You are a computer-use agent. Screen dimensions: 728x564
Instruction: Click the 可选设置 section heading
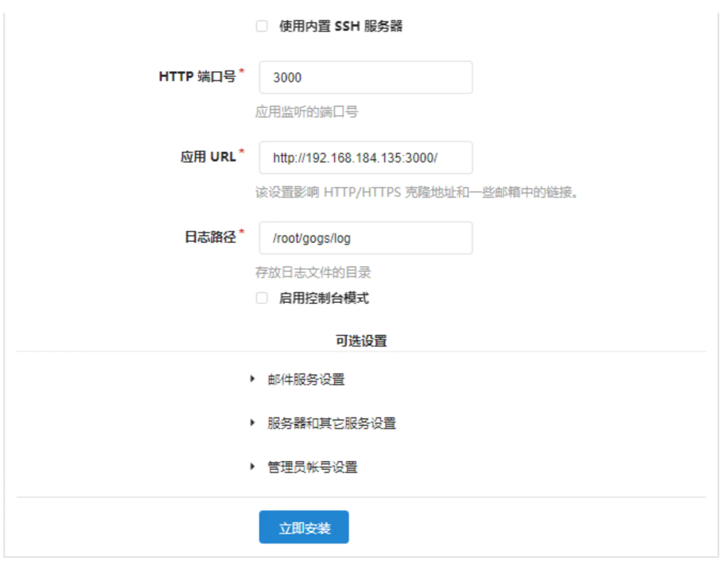pos(361,341)
